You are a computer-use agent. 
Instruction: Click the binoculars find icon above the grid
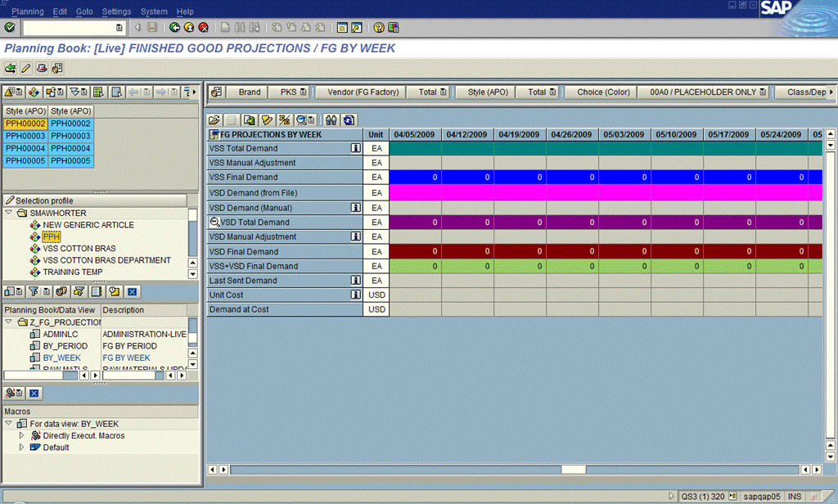point(331,119)
